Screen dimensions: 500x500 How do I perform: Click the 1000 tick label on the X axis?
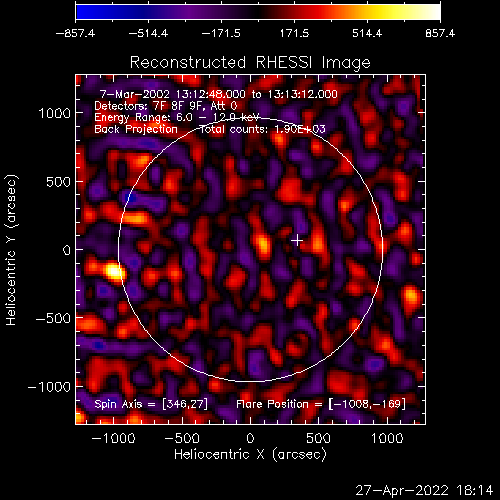387,438
